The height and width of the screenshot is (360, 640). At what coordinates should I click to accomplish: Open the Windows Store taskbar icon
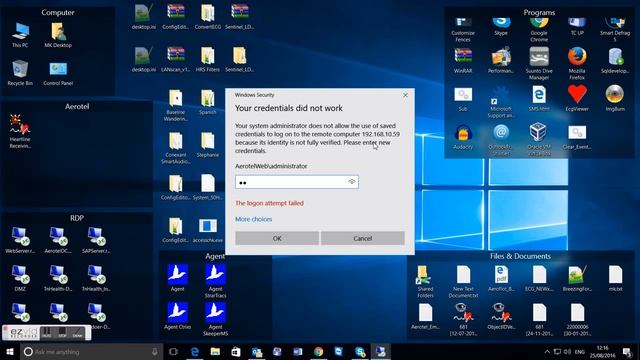(236, 351)
